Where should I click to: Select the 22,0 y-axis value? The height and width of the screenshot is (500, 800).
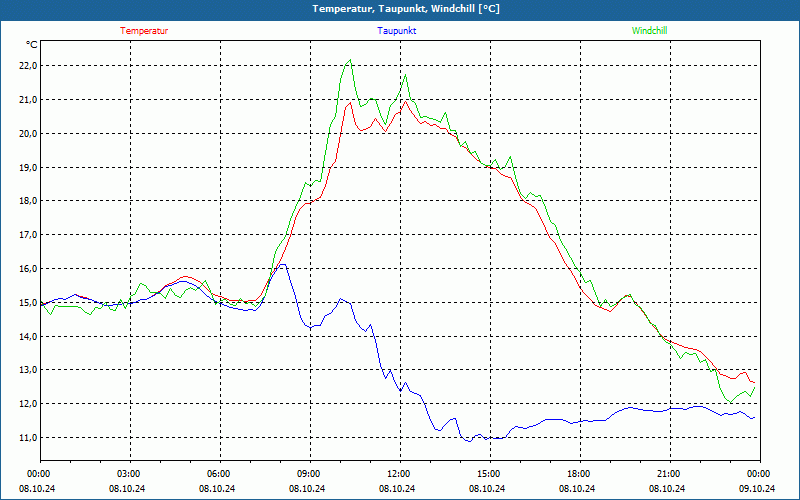click(x=26, y=66)
